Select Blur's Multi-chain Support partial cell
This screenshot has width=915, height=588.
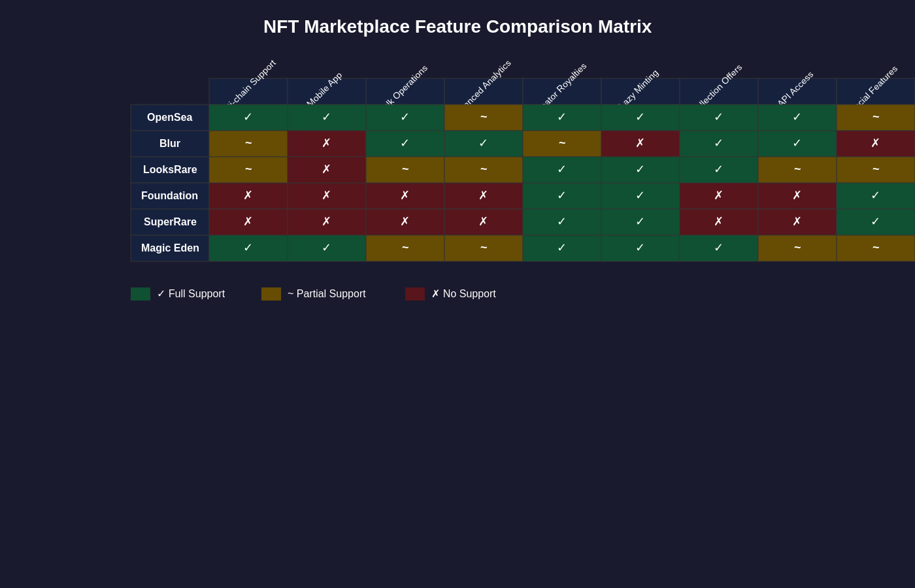tap(248, 144)
